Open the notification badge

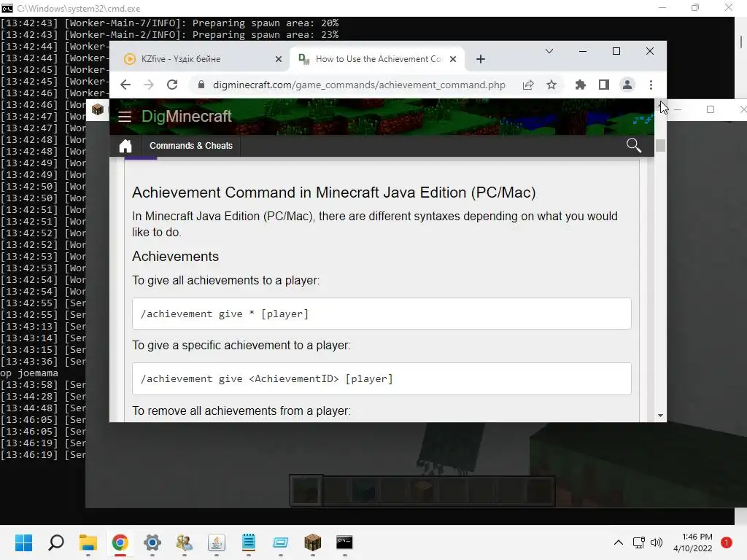[x=727, y=542]
